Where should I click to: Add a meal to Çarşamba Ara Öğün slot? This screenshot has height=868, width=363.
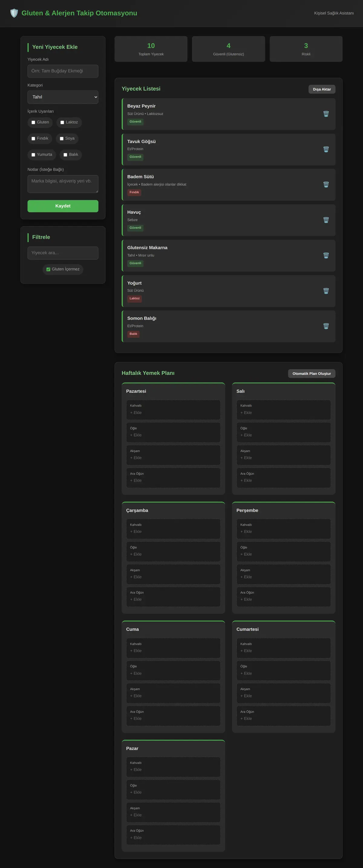173,597
